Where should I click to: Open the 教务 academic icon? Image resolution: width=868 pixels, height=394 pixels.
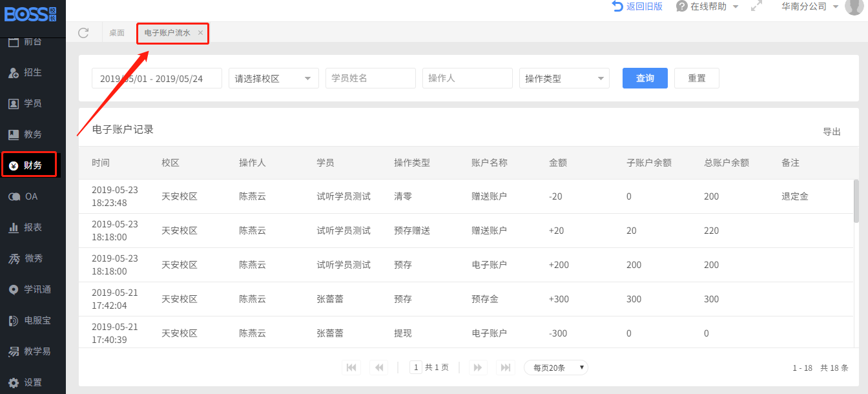click(14, 134)
